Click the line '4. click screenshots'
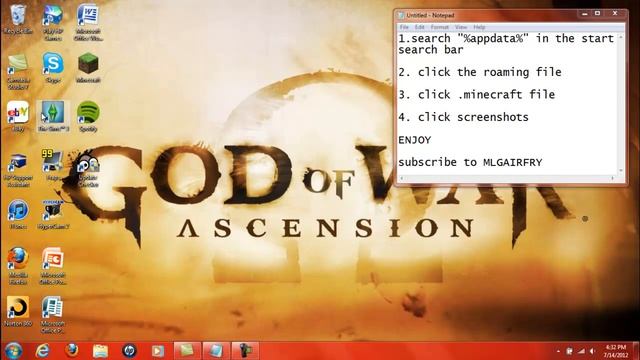This screenshot has height=360, width=640. click(x=463, y=117)
